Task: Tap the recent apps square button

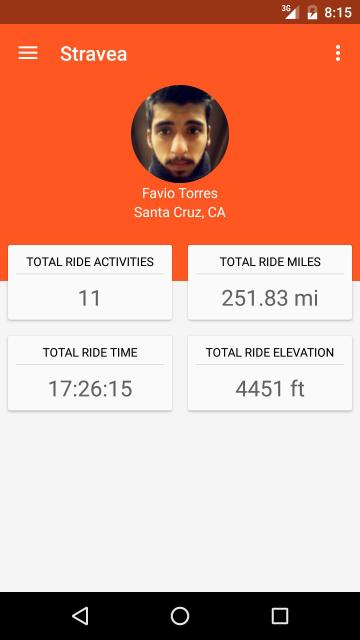Action: 280,616
